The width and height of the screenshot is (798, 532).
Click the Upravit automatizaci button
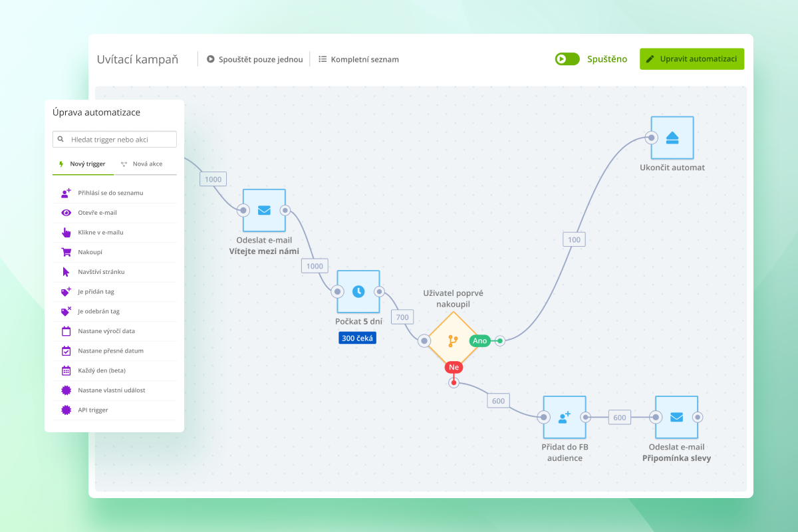pyautogui.click(x=692, y=59)
